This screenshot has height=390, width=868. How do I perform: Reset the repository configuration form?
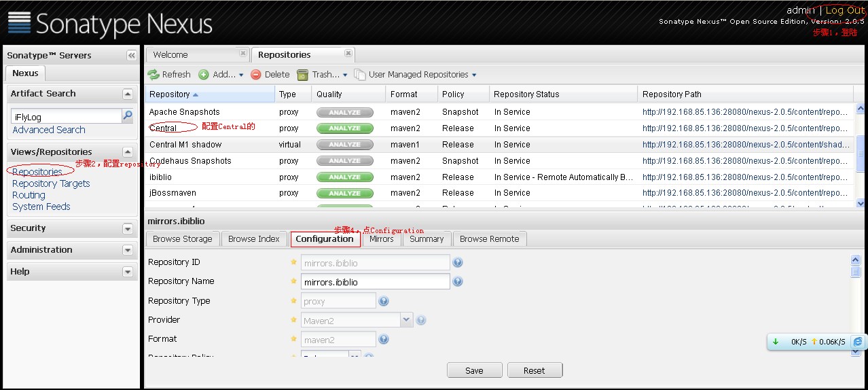534,370
